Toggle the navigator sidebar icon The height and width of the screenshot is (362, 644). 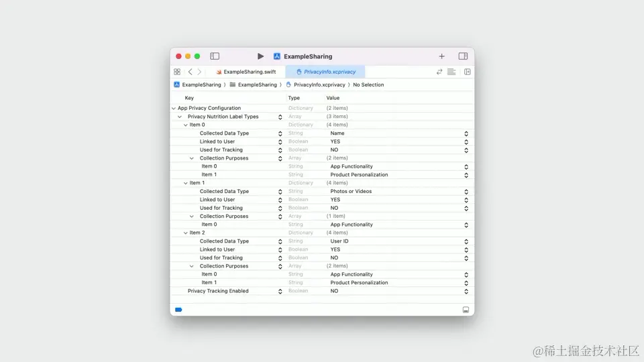click(x=215, y=56)
